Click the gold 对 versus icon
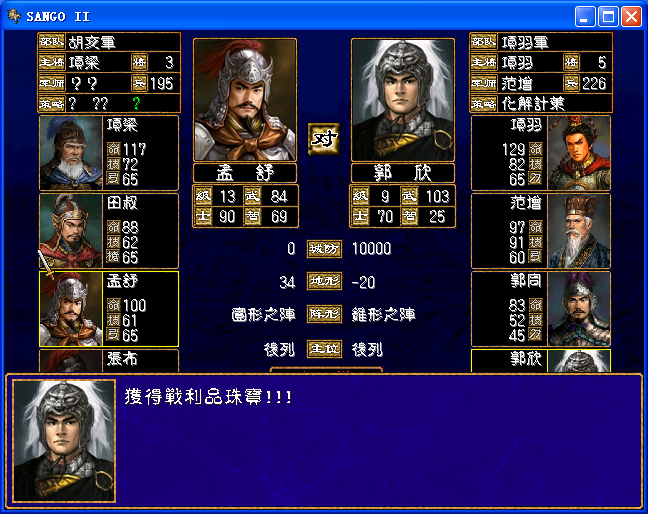This screenshot has height=514, width=648. (x=324, y=139)
